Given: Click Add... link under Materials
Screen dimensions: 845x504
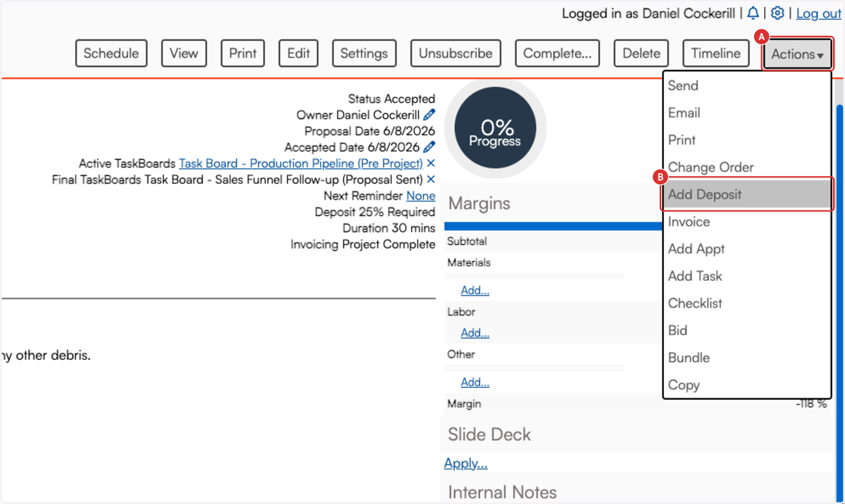Looking at the screenshot, I should pyautogui.click(x=475, y=290).
